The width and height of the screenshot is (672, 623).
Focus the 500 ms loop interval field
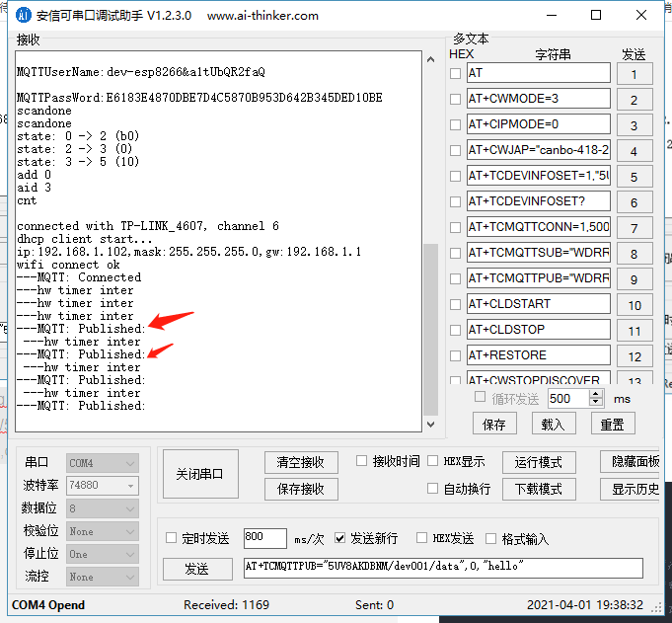(x=568, y=398)
